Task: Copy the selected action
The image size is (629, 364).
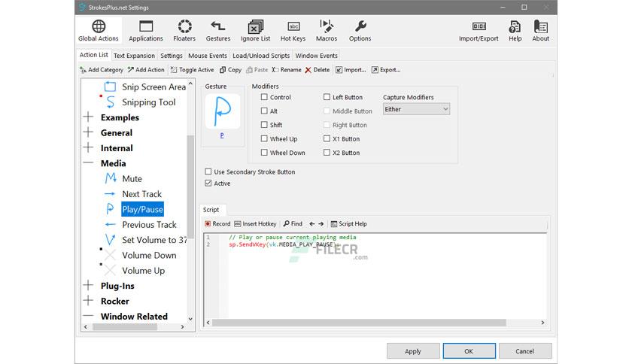Action: coord(231,70)
